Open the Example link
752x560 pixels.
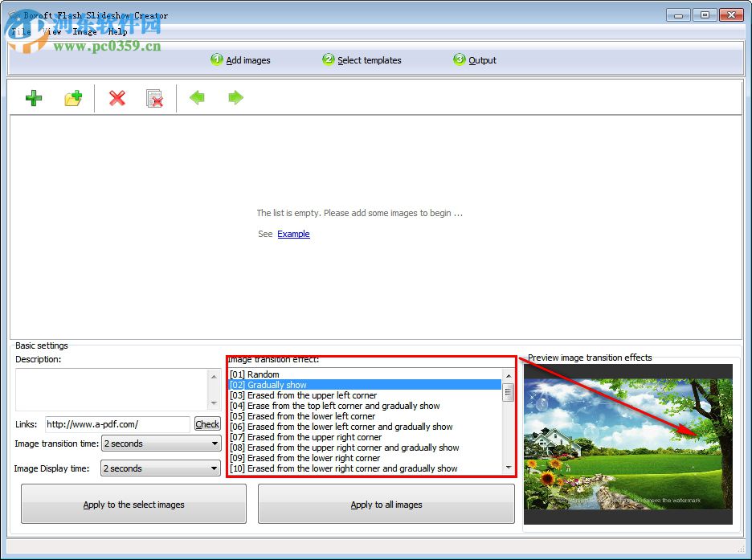click(x=293, y=234)
